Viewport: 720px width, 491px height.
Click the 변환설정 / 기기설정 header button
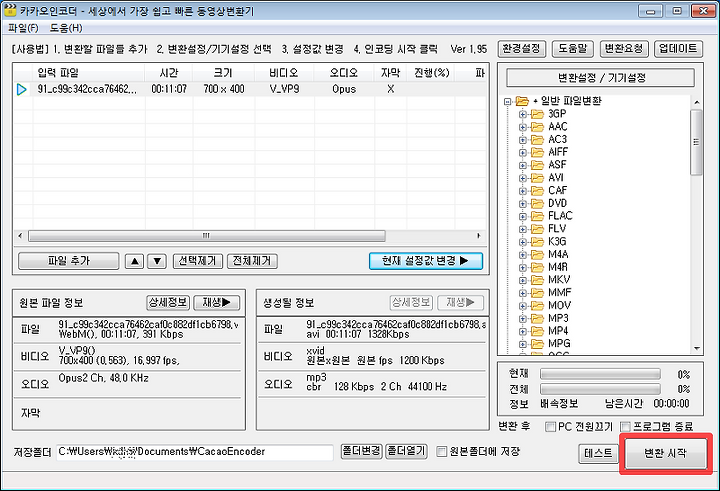pyautogui.click(x=601, y=78)
